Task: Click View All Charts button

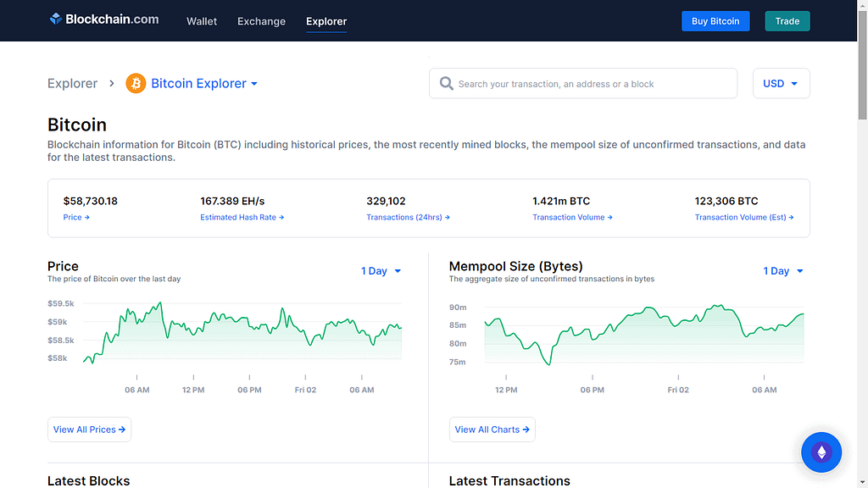Action: click(x=492, y=430)
